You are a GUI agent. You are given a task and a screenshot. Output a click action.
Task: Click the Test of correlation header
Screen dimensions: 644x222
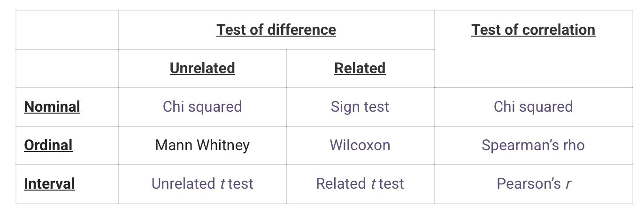[533, 30]
